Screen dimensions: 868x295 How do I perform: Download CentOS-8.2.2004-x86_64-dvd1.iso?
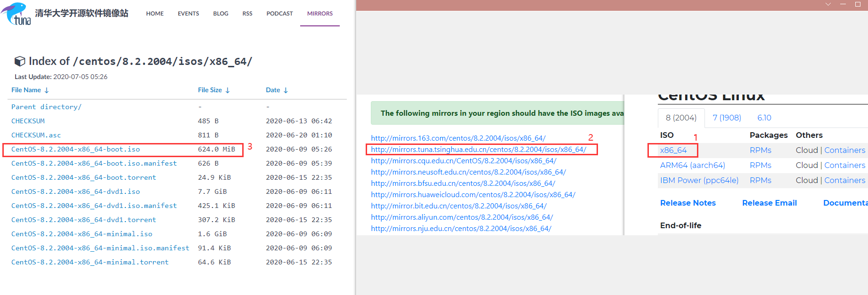[x=75, y=191]
